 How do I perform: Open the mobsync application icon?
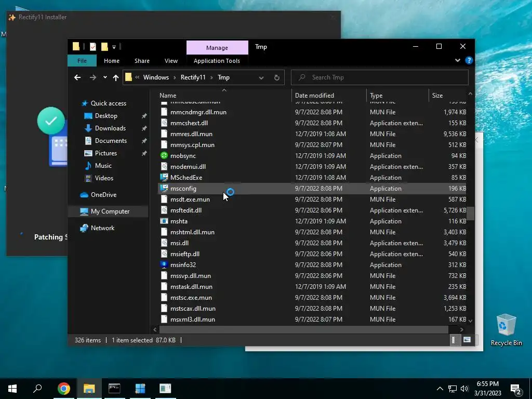(164, 156)
